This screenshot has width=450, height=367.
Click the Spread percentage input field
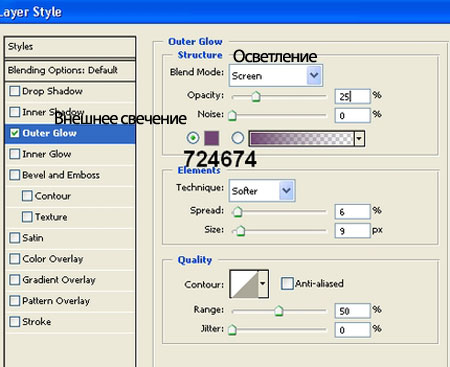(353, 212)
